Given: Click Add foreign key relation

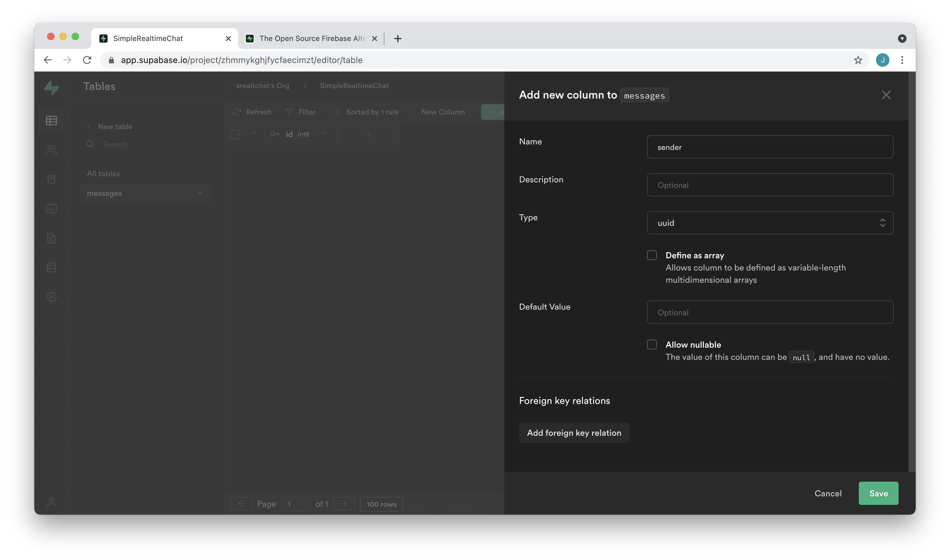Looking at the screenshot, I should (574, 432).
